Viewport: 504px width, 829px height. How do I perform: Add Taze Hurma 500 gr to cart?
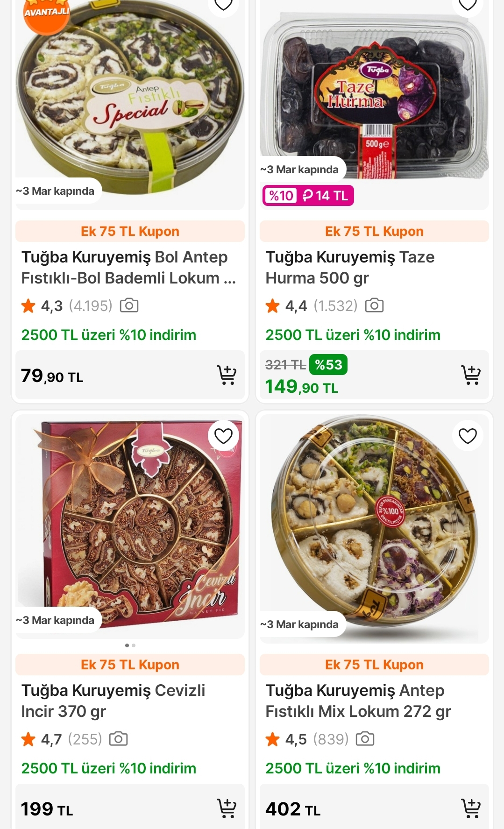pyautogui.click(x=470, y=375)
